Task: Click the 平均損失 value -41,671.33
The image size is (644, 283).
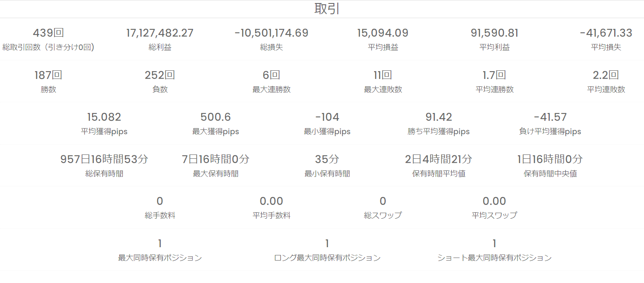Action: point(606,33)
